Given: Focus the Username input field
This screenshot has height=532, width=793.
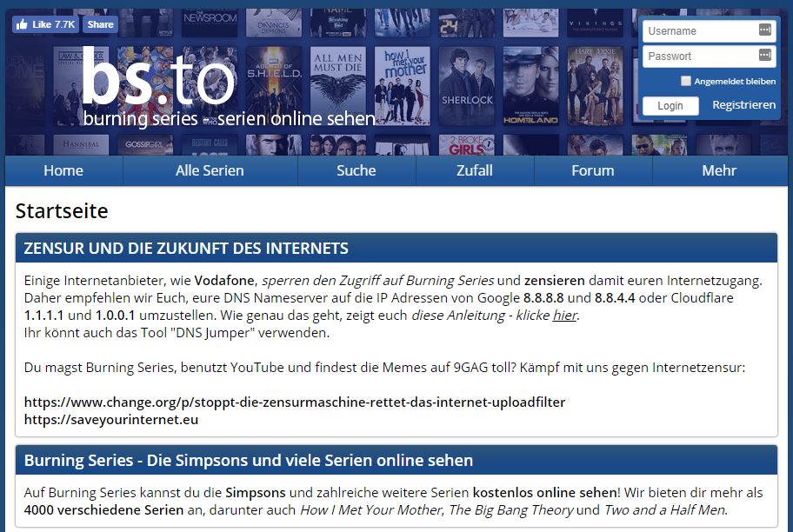Looking at the screenshot, I should coord(709,30).
